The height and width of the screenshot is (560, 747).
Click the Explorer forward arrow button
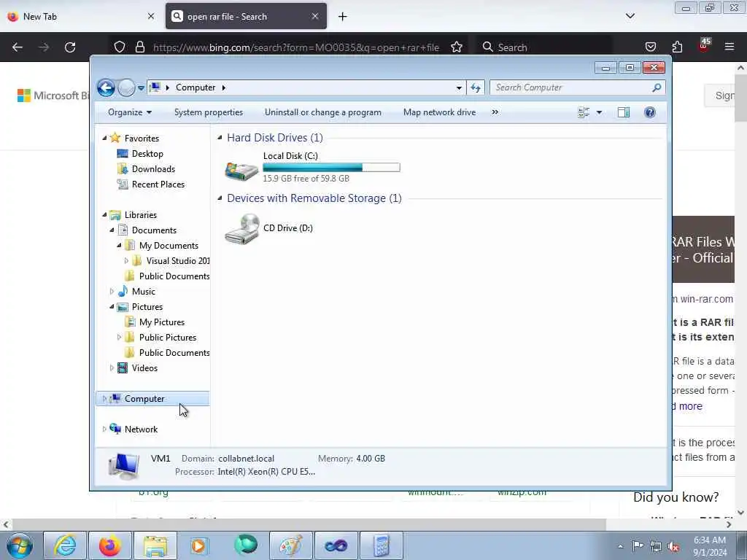[x=126, y=87]
